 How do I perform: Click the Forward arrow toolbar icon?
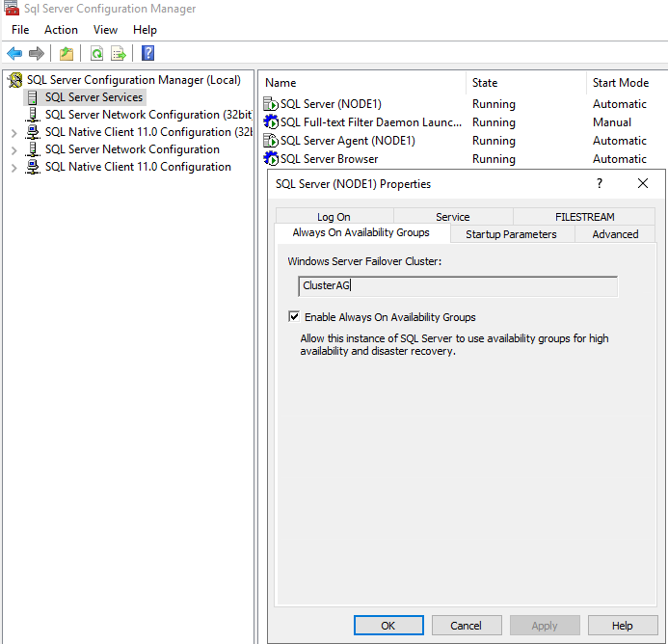[x=37, y=53]
